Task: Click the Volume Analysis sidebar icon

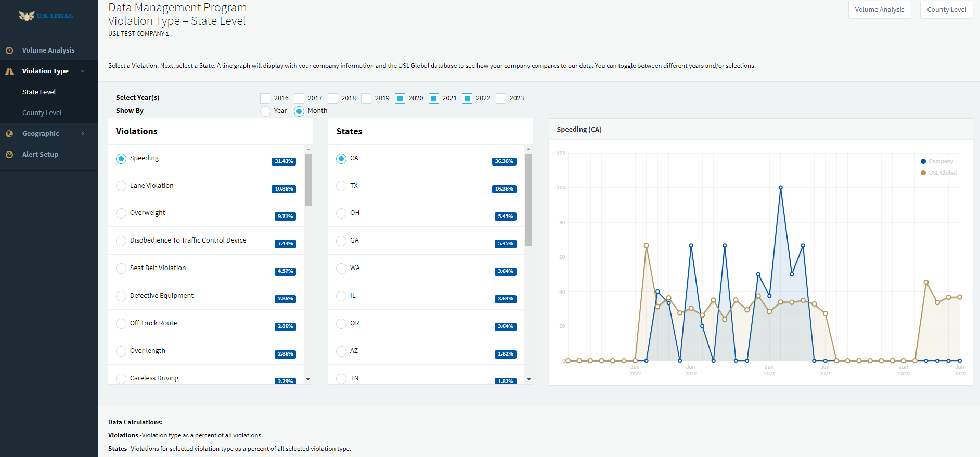Action: [9, 50]
